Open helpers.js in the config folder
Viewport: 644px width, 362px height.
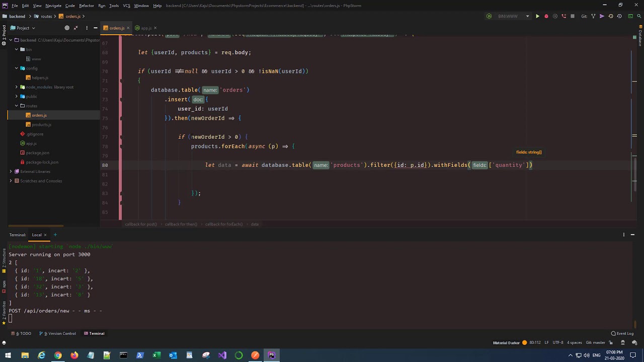(x=40, y=78)
